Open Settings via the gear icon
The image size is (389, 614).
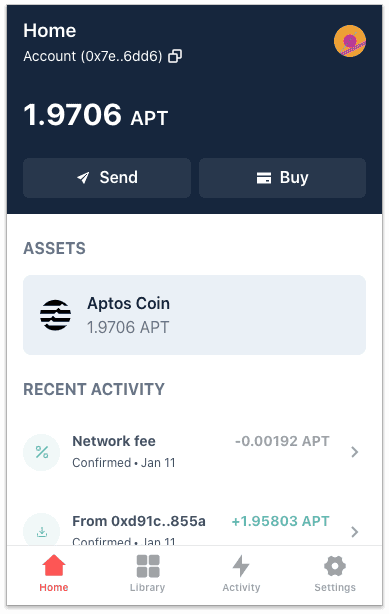point(335,566)
